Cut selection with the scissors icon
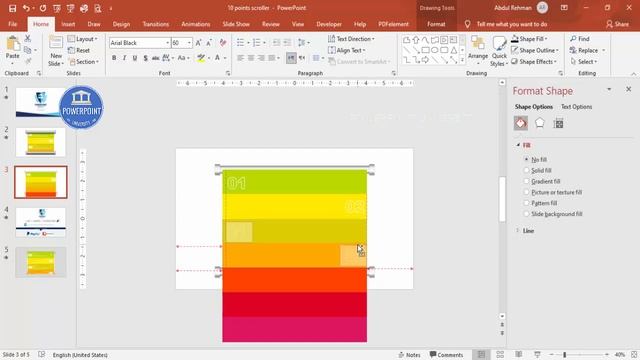Image resolution: width=640 pixels, height=360 pixels. (28, 39)
